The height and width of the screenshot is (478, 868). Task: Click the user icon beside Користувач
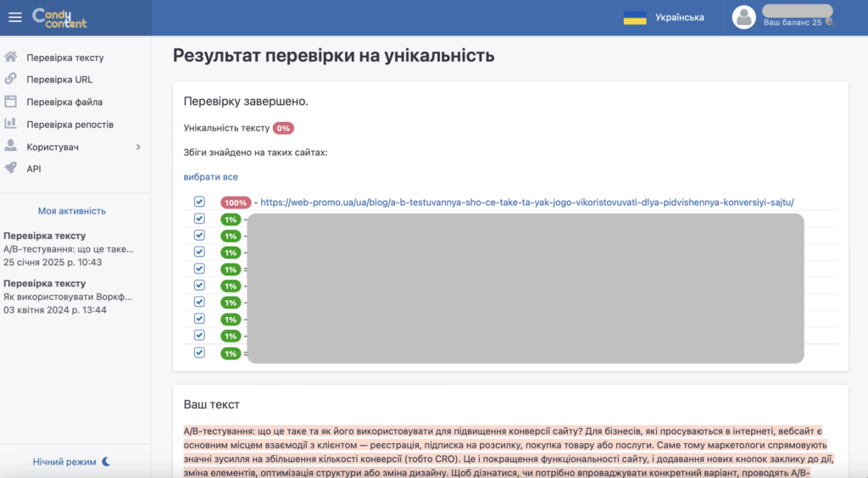coord(10,146)
